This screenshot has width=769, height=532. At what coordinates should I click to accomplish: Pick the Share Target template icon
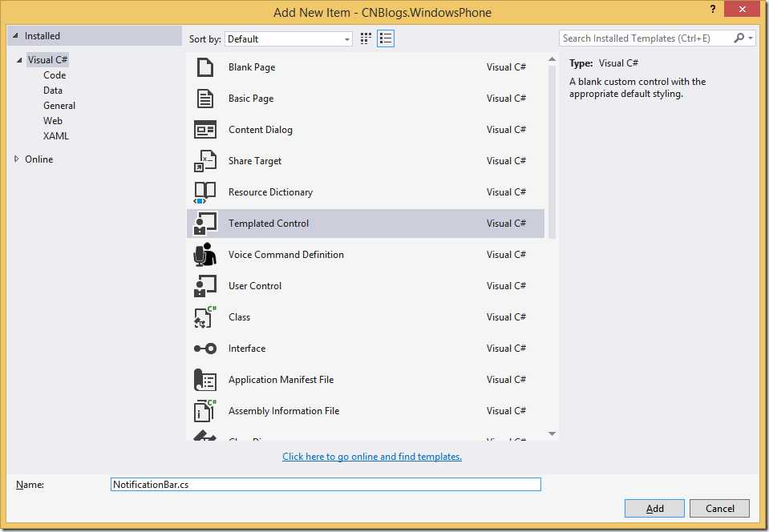pyautogui.click(x=205, y=161)
